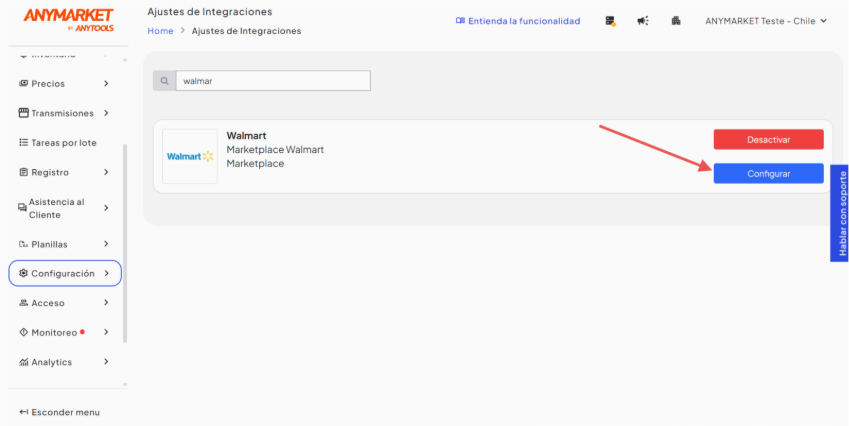Click the sidebar scroll-down arrow
This screenshot has width=849, height=426.
point(125,384)
